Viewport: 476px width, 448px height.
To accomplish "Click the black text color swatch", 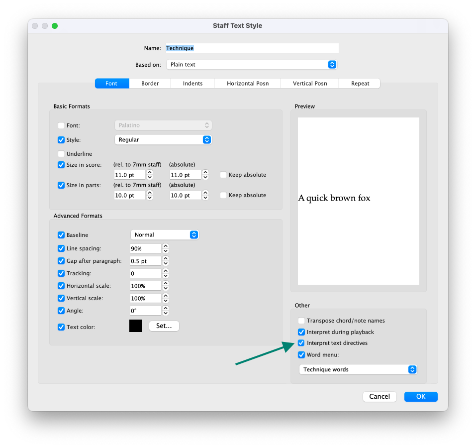I will (135, 326).
